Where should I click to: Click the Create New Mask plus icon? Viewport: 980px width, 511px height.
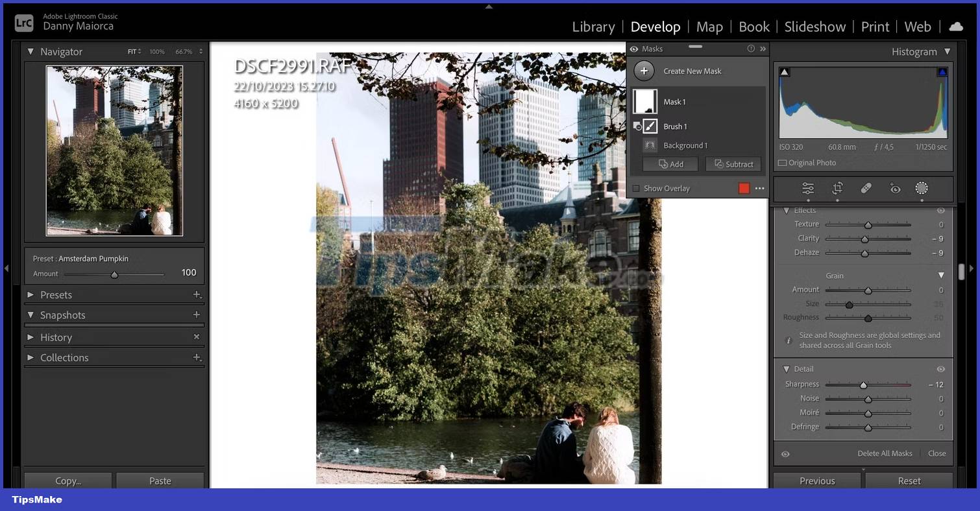(644, 71)
